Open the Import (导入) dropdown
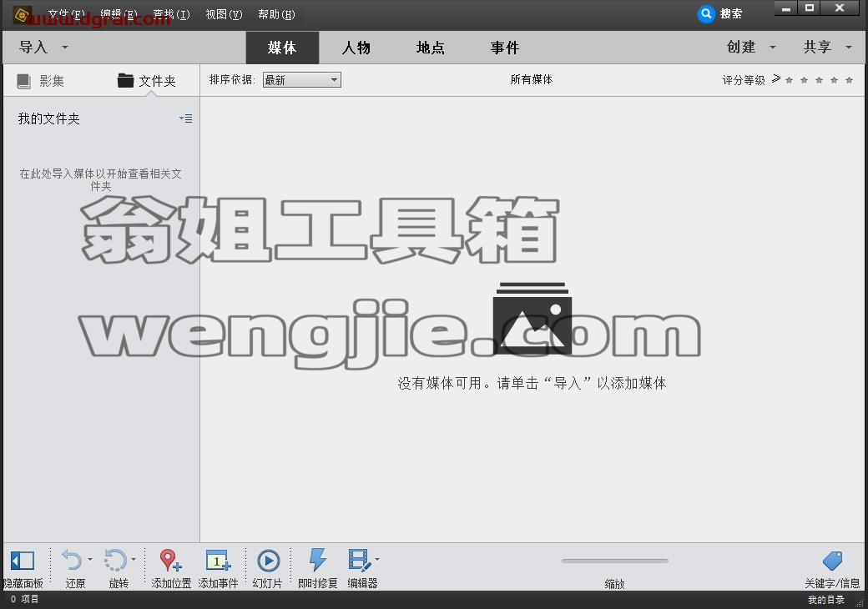Screen dimensions: 868x609 [x=43, y=48]
